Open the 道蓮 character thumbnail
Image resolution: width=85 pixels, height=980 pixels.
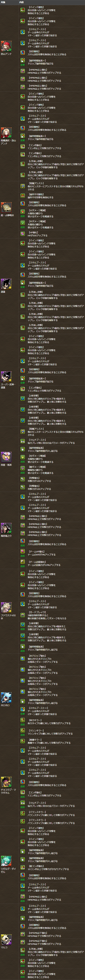(6, 284)
